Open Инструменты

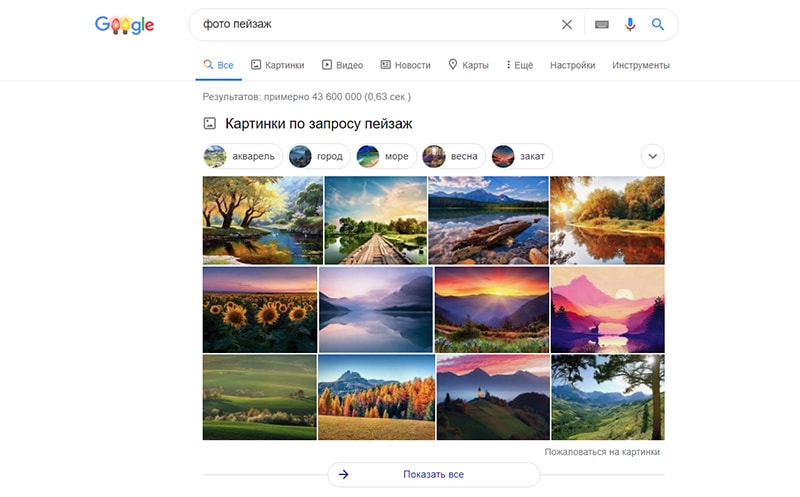(641, 65)
